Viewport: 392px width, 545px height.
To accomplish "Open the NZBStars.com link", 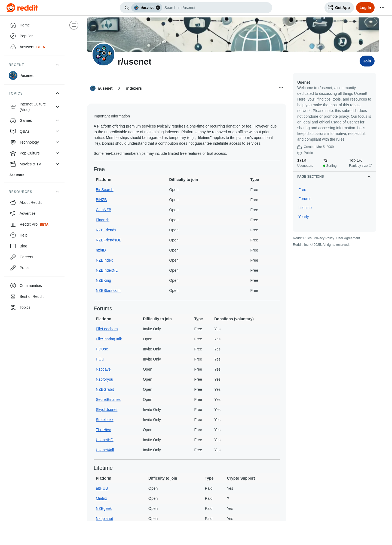I will tap(108, 290).
